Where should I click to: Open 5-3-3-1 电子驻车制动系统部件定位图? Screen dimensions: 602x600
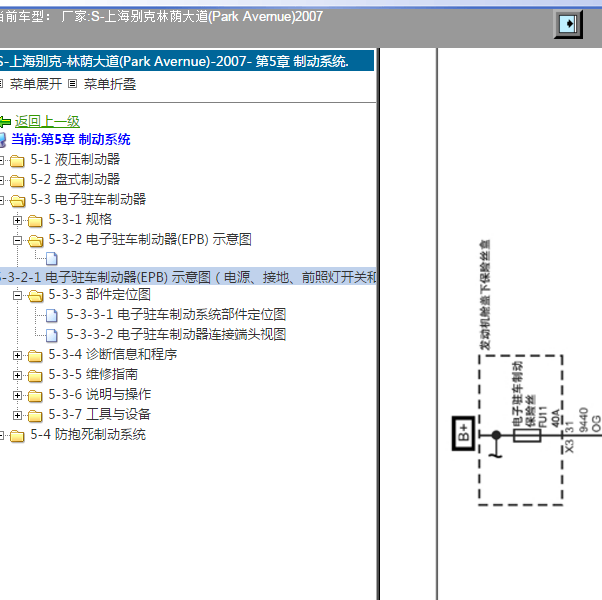tap(176, 314)
